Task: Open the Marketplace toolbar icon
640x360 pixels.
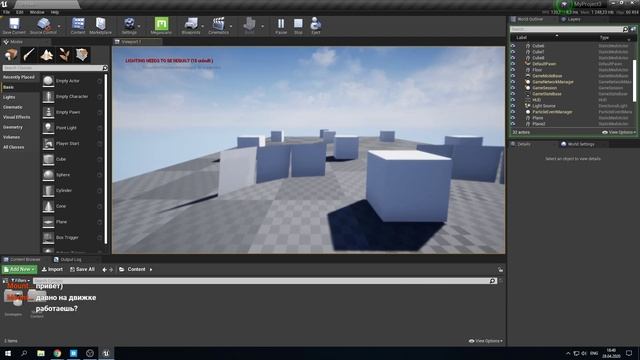Action: click(x=100, y=26)
